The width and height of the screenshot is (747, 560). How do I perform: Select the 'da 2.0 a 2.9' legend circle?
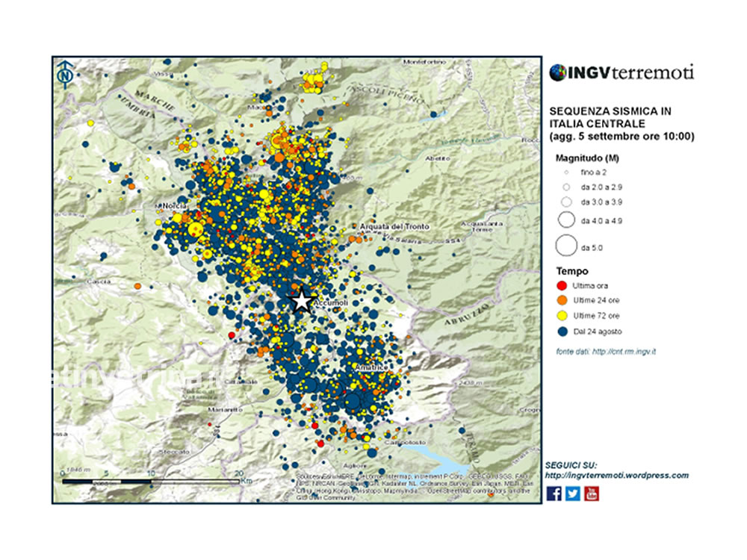(x=566, y=187)
